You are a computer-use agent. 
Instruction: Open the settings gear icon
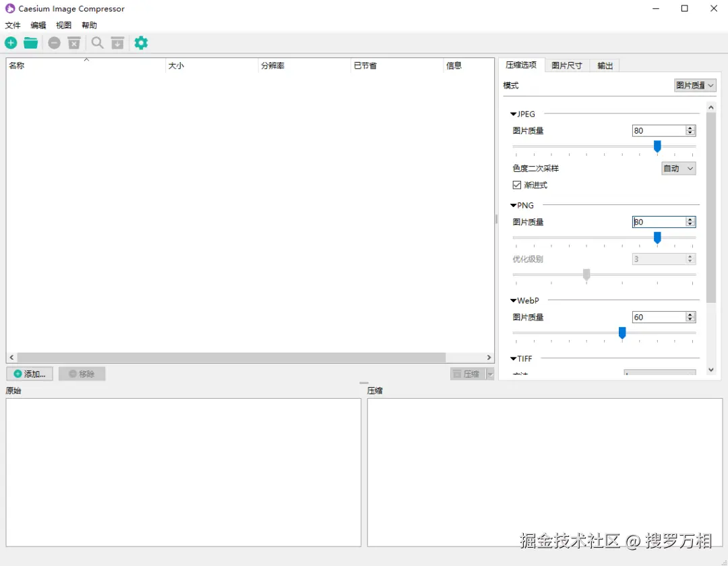coord(141,43)
